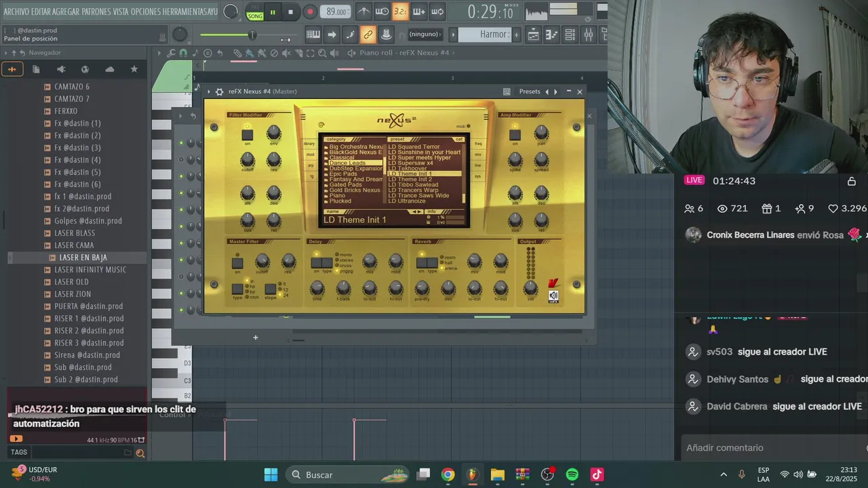
Task: Click the Master Filter slope button
Action: pyautogui.click(x=270, y=289)
